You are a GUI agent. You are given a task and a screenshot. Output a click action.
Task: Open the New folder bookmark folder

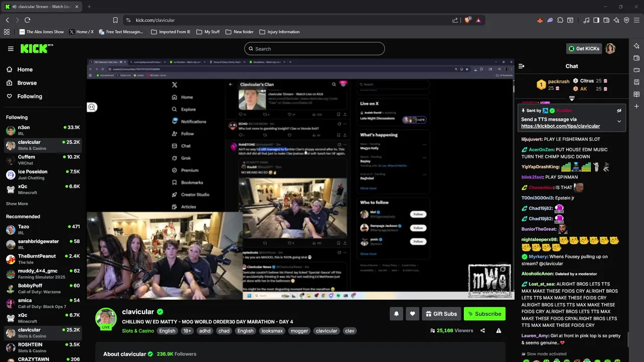pyautogui.click(x=239, y=32)
